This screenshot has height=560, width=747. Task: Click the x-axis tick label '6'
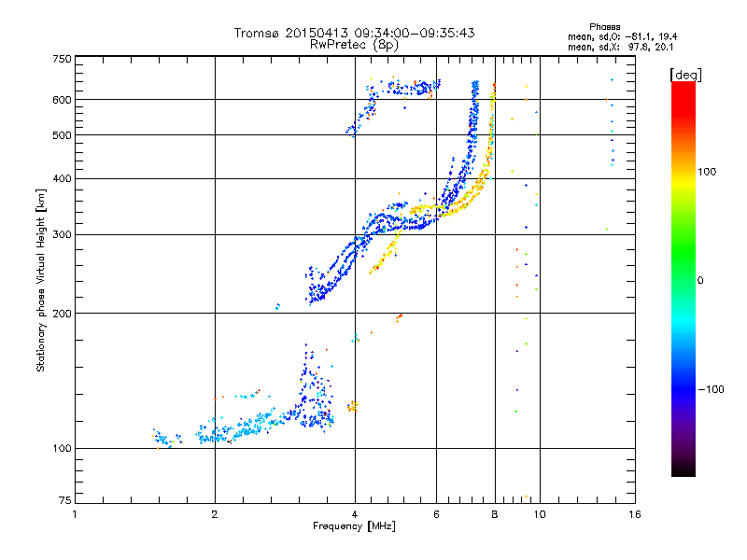pos(436,514)
